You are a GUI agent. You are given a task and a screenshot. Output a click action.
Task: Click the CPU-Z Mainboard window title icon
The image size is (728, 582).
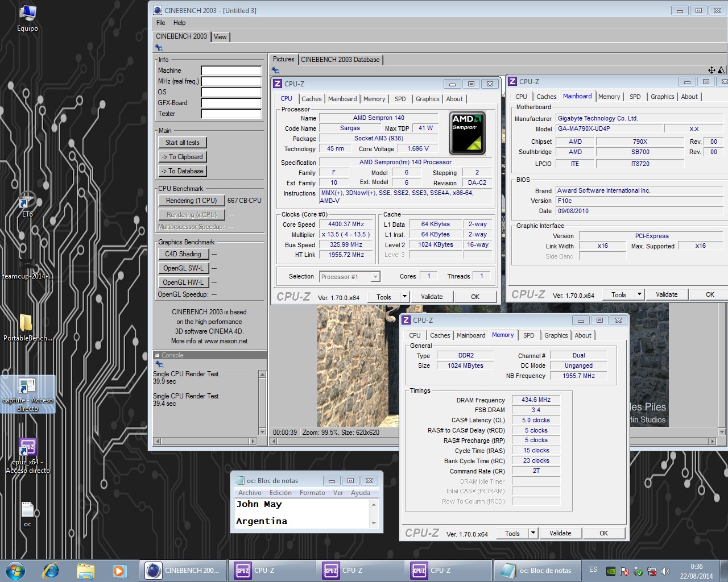(512, 81)
